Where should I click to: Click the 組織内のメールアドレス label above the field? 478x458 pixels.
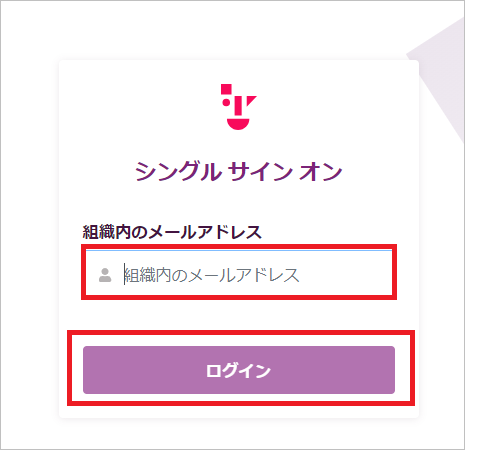(172, 232)
